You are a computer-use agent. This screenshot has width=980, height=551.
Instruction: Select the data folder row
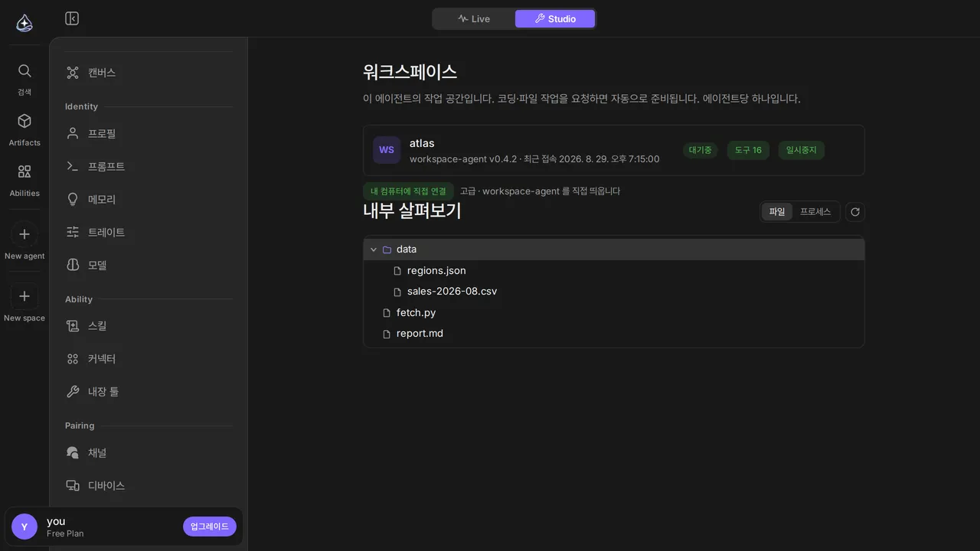coord(614,249)
